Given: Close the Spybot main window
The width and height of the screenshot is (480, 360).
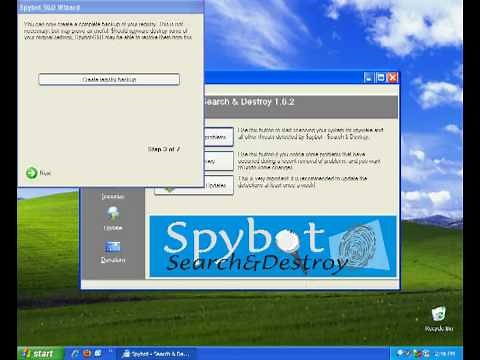Looking at the screenshot, I should pyautogui.click(x=393, y=78).
